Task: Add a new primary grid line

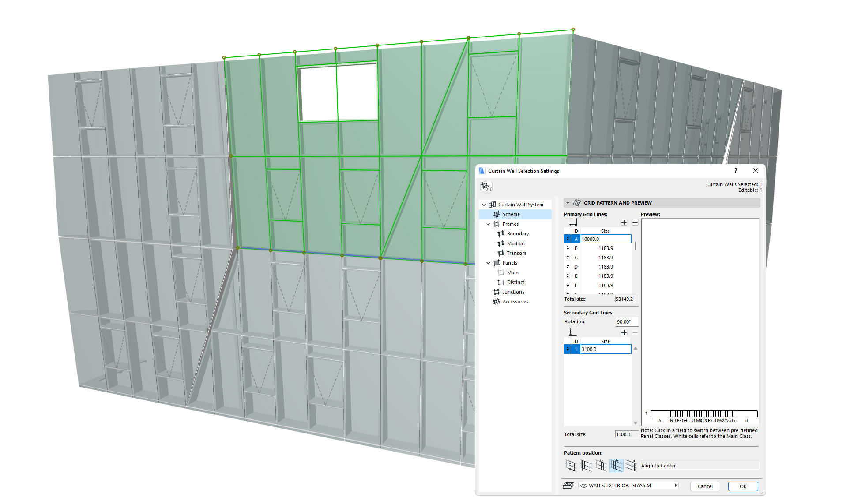Action: point(624,222)
